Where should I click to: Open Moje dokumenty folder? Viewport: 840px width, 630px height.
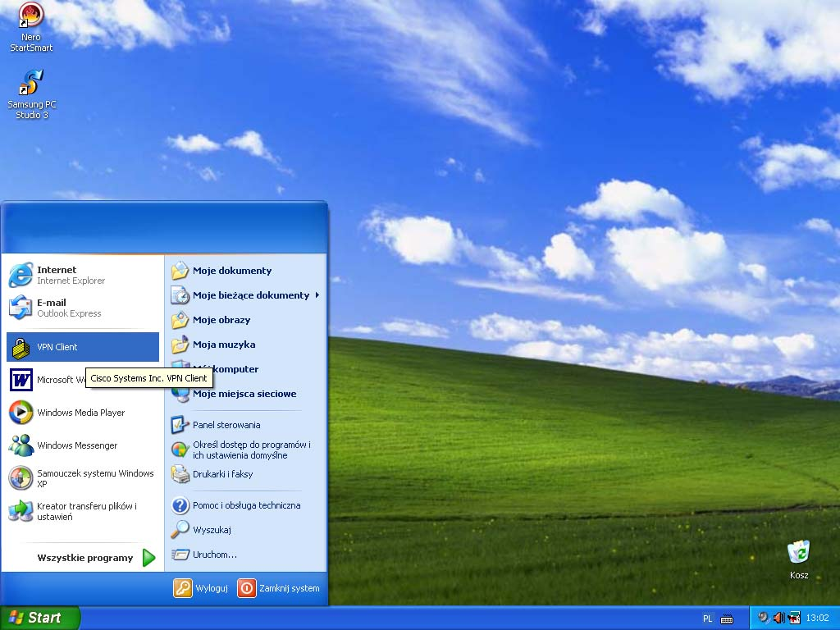click(x=244, y=271)
